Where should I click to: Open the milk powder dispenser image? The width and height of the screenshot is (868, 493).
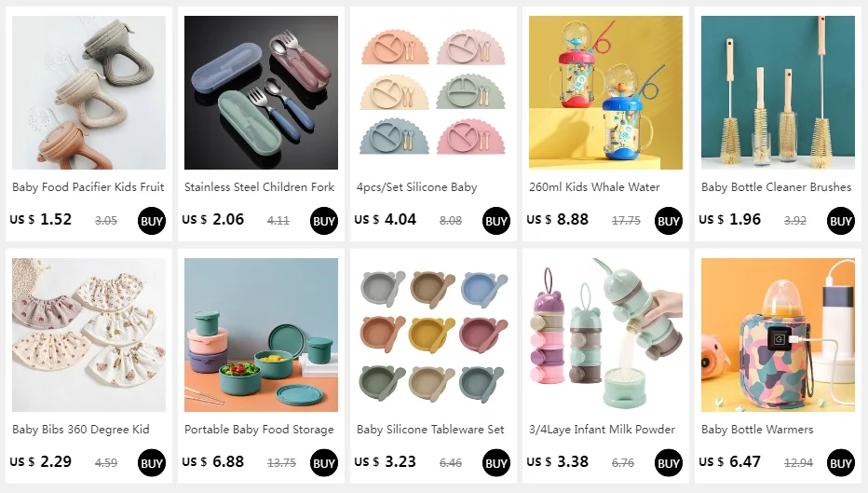[605, 335]
